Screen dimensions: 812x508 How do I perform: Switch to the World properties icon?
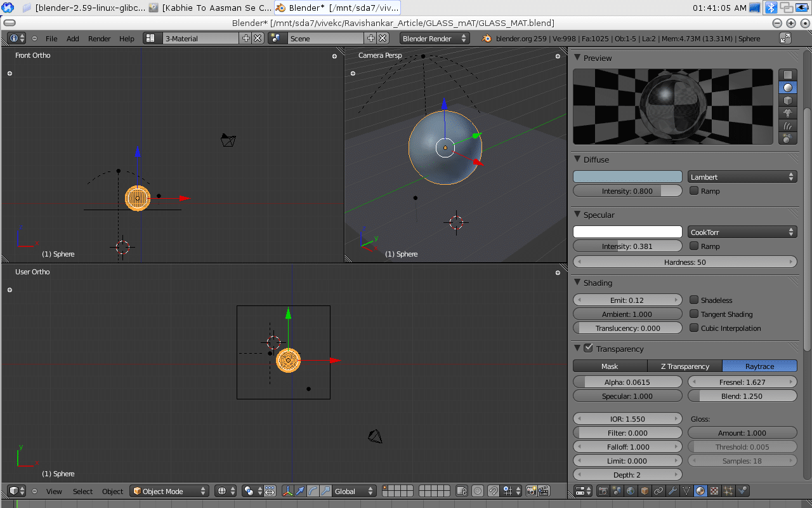(631, 491)
